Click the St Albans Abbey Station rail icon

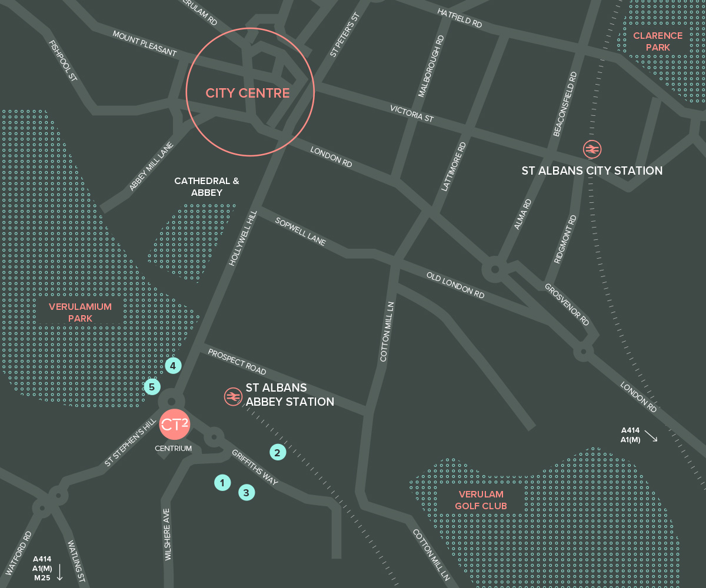pos(233,397)
